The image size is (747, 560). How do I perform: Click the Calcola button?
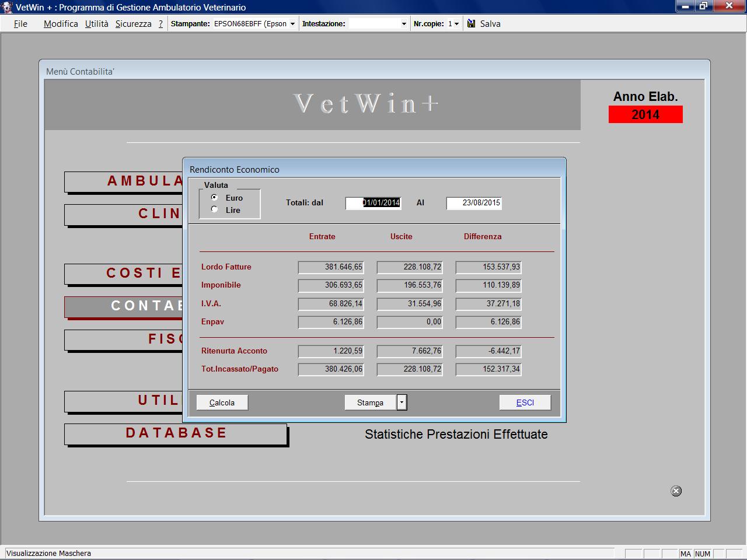[222, 402]
